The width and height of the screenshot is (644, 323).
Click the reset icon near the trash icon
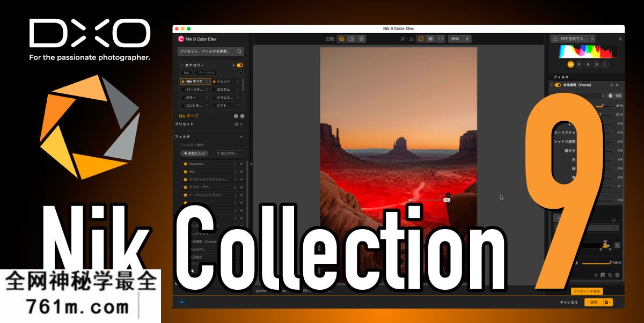pyautogui.click(x=596, y=275)
